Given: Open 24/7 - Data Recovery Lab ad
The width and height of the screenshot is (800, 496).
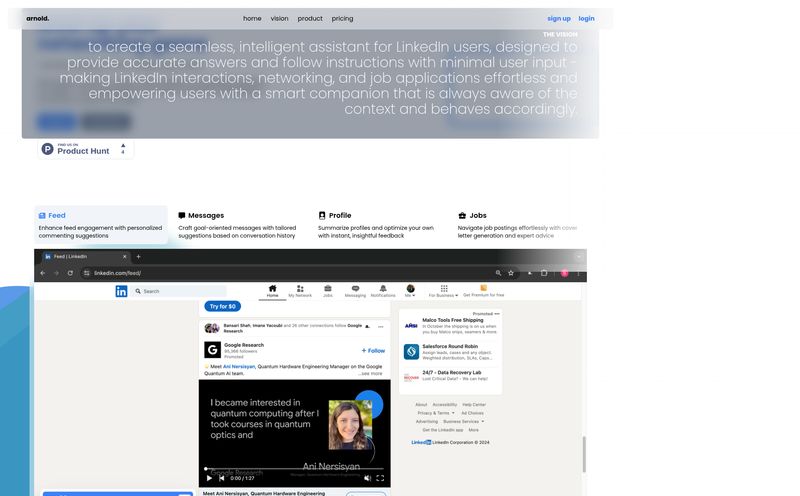Looking at the screenshot, I should (451, 376).
